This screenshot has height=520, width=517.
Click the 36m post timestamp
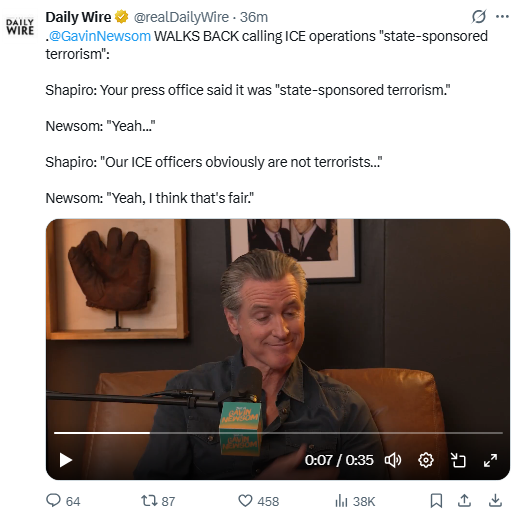tap(254, 17)
